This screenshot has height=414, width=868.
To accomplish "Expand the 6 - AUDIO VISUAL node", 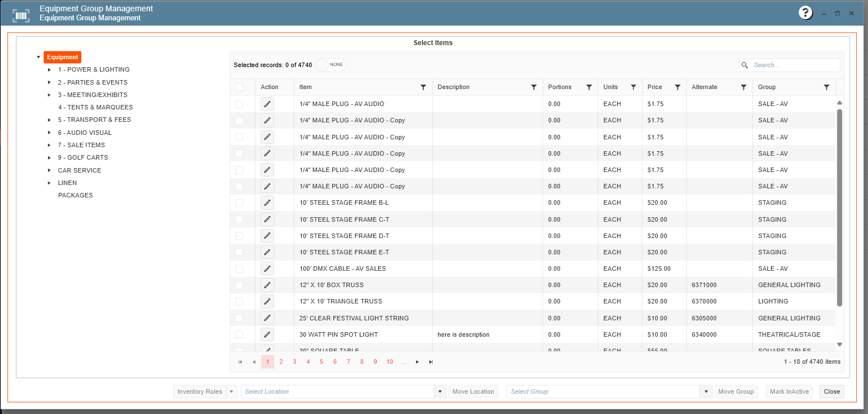I will 50,133.
